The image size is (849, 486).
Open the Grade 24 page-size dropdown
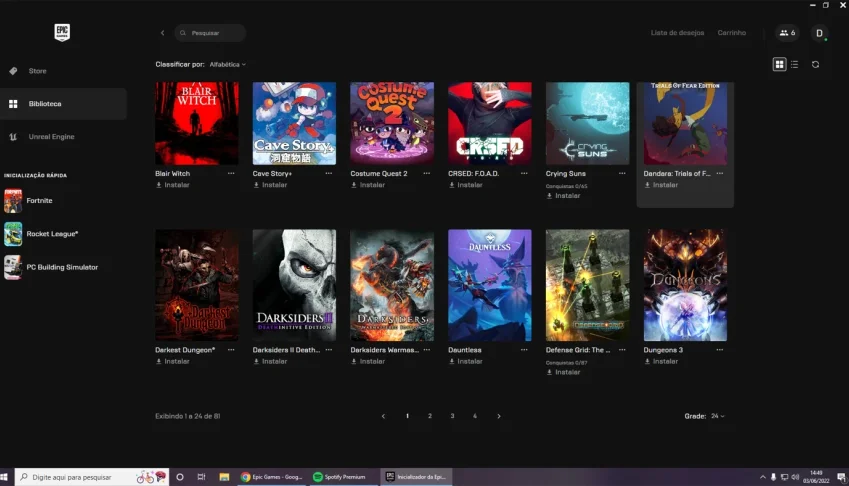click(717, 416)
